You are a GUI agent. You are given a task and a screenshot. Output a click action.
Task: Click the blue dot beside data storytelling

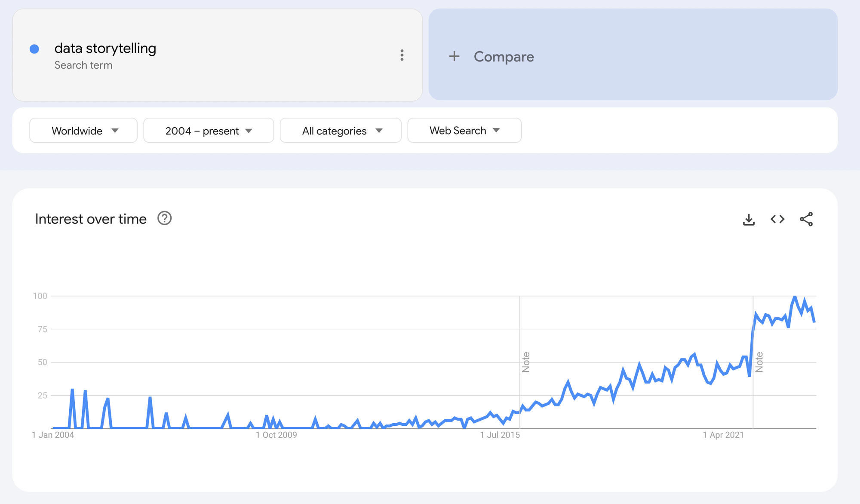click(34, 49)
